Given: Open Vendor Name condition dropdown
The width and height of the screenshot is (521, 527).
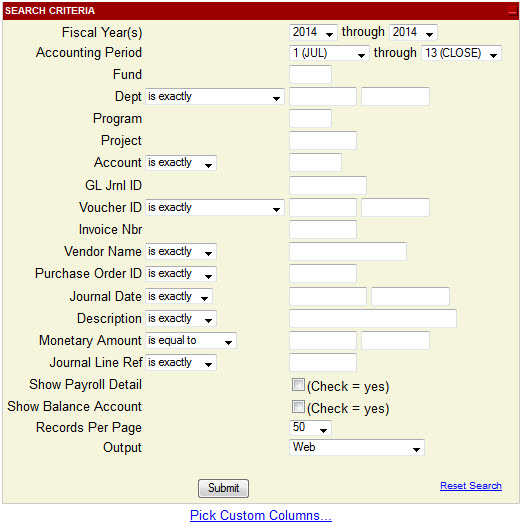Looking at the screenshot, I should (181, 252).
